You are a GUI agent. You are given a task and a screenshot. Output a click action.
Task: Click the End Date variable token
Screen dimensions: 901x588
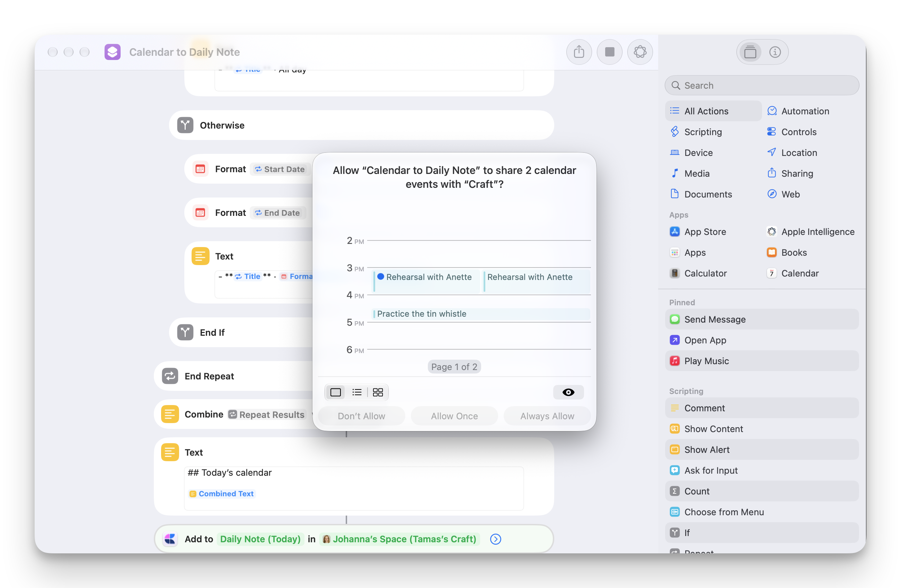point(277,213)
